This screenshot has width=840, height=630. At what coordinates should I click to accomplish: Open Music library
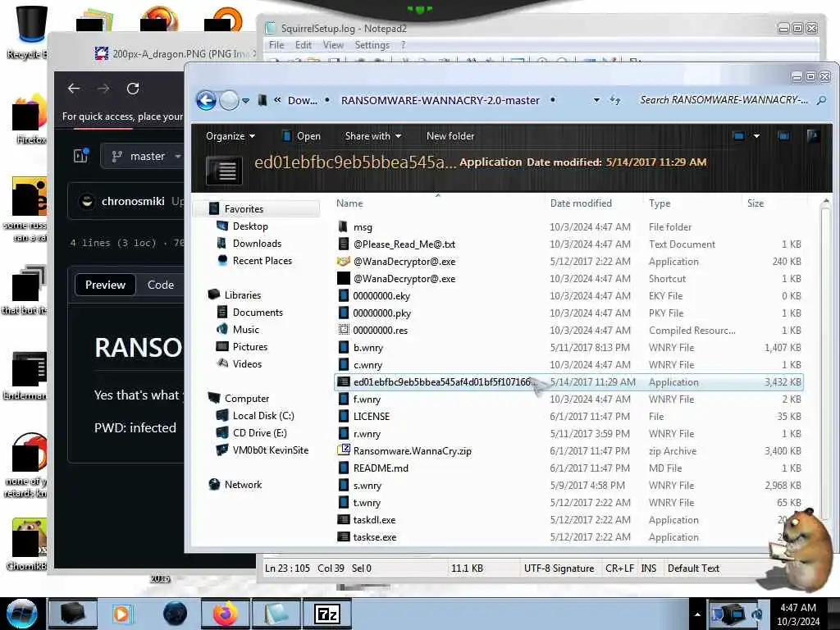tap(246, 330)
